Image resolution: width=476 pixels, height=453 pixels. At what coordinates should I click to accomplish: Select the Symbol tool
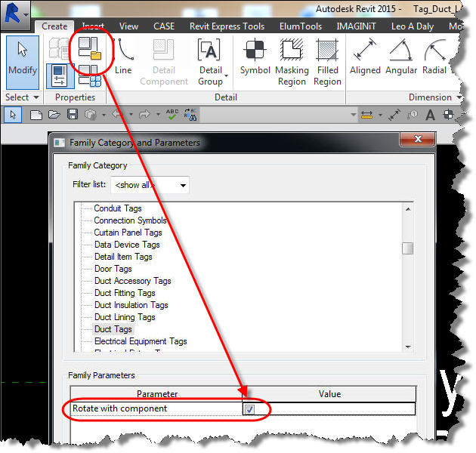pos(255,57)
